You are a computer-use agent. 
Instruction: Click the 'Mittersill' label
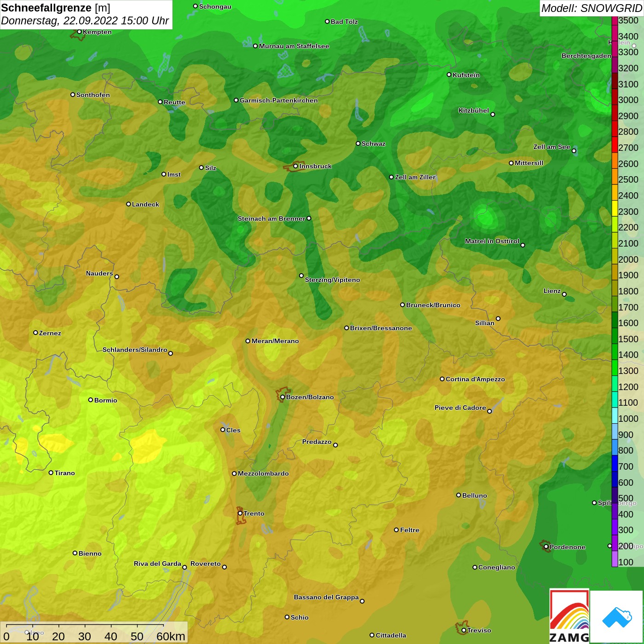point(529,163)
